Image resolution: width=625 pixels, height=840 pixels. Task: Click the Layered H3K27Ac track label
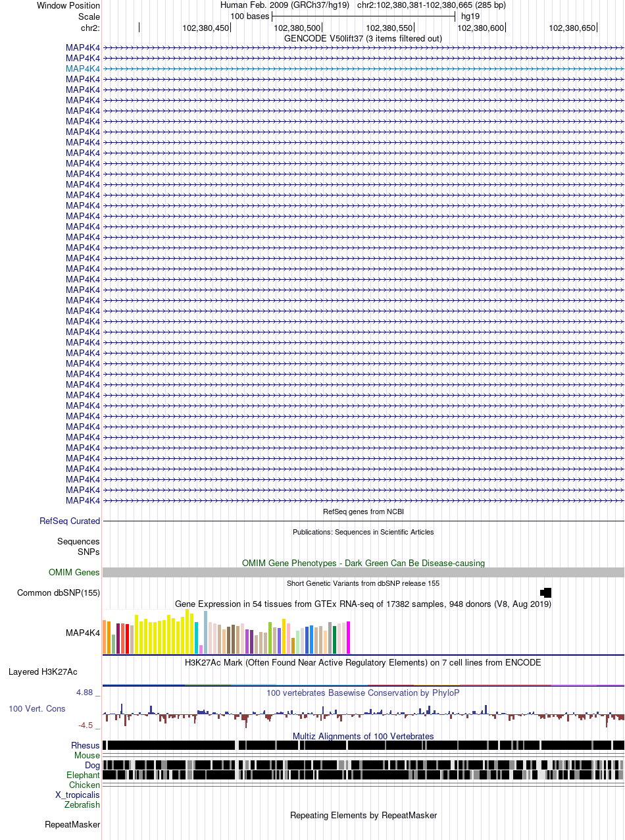click(x=43, y=672)
